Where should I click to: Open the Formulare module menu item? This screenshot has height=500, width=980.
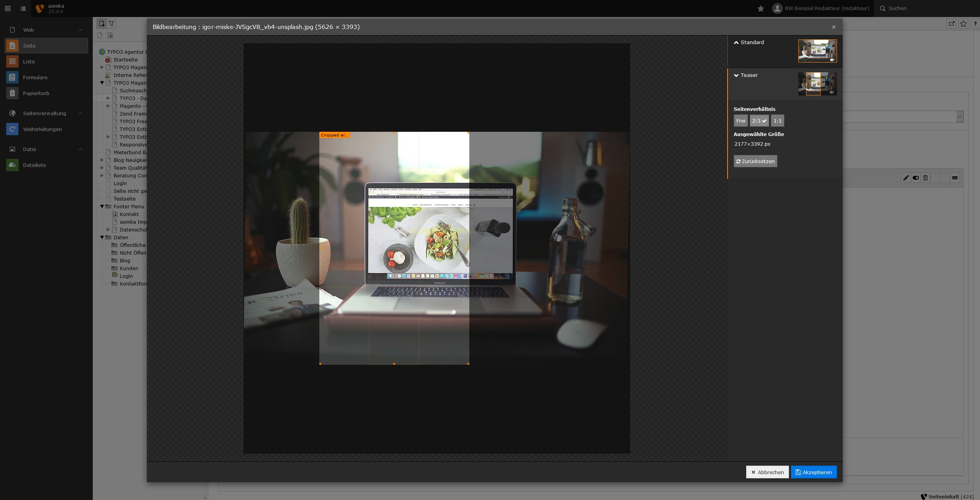(x=35, y=77)
